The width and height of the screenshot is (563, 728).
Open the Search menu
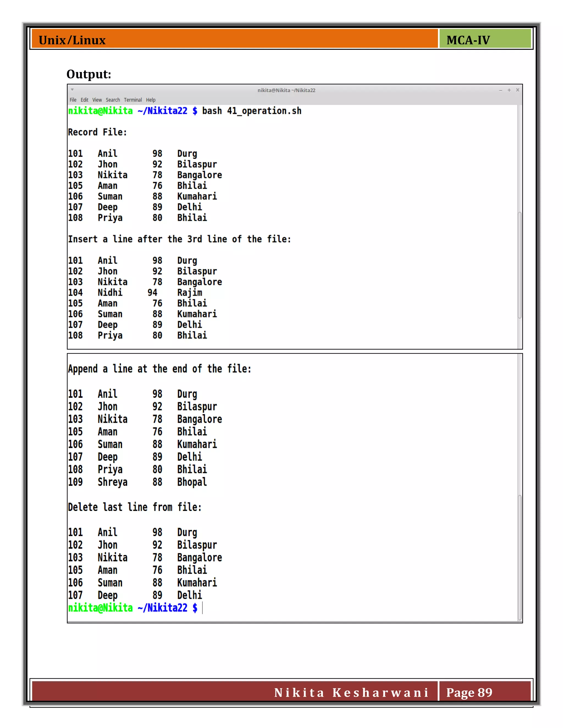click(x=113, y=100)
